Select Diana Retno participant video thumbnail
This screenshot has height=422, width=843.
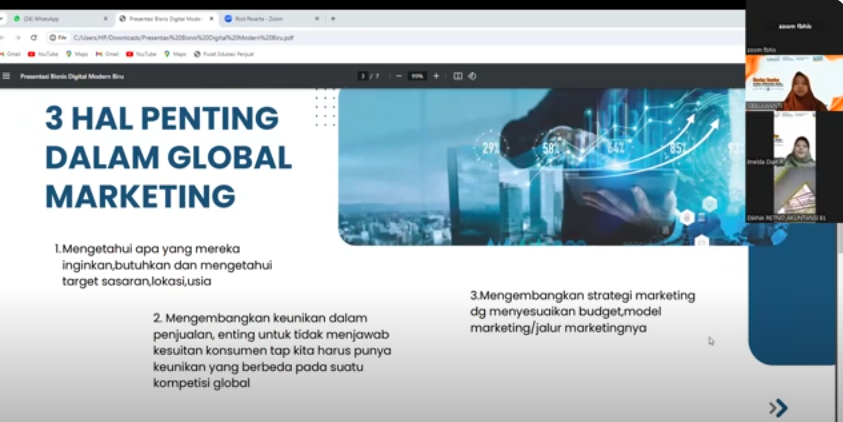point(794,165)
